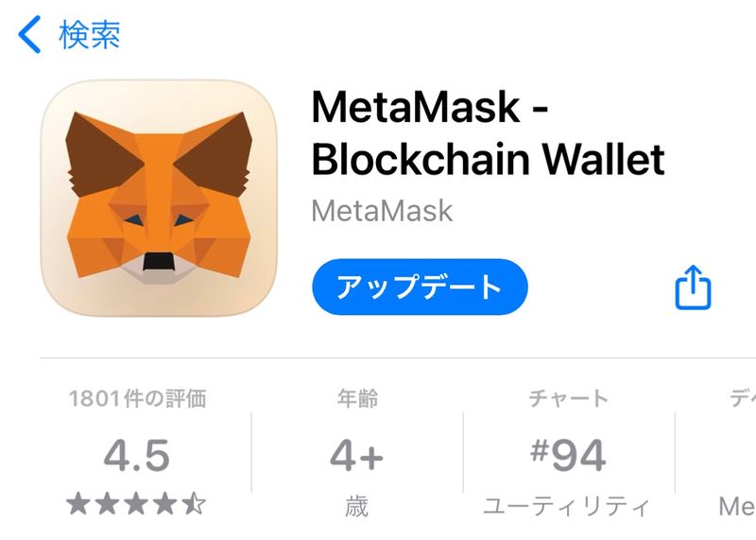Viewport: 756px width, 540px height.
Task: Tap the チャート chart label
Action: (x=569, y=398)
